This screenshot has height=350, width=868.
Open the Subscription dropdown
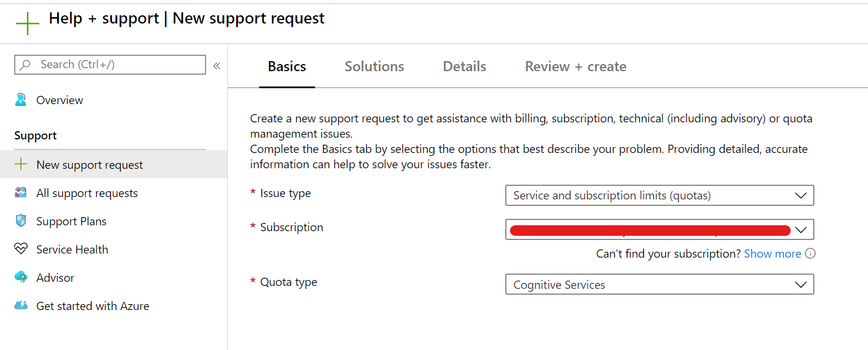pyautogui.click(x=660, y=229)
